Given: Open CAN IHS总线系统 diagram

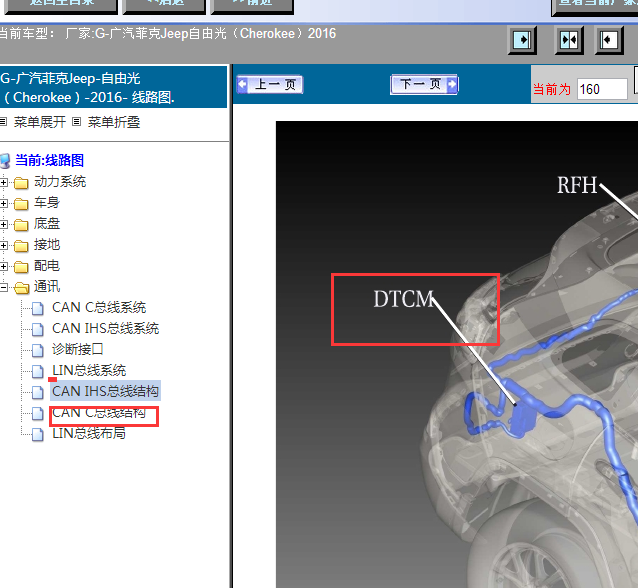Looking at the screenshot, I should 105,328.
